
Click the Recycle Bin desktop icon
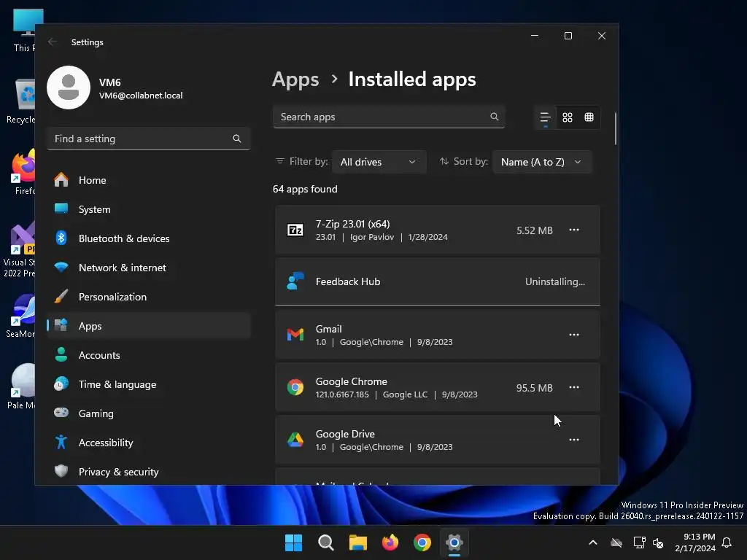point(21,101)
